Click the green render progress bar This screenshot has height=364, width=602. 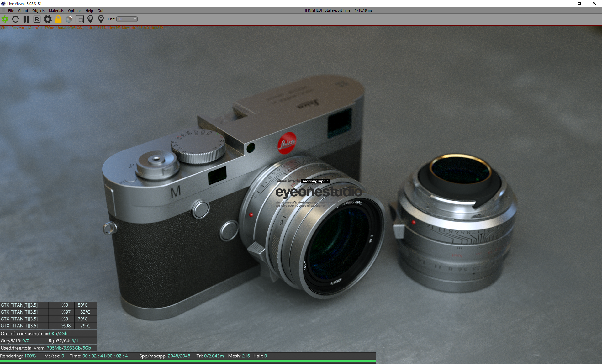(x=188, y=361)
